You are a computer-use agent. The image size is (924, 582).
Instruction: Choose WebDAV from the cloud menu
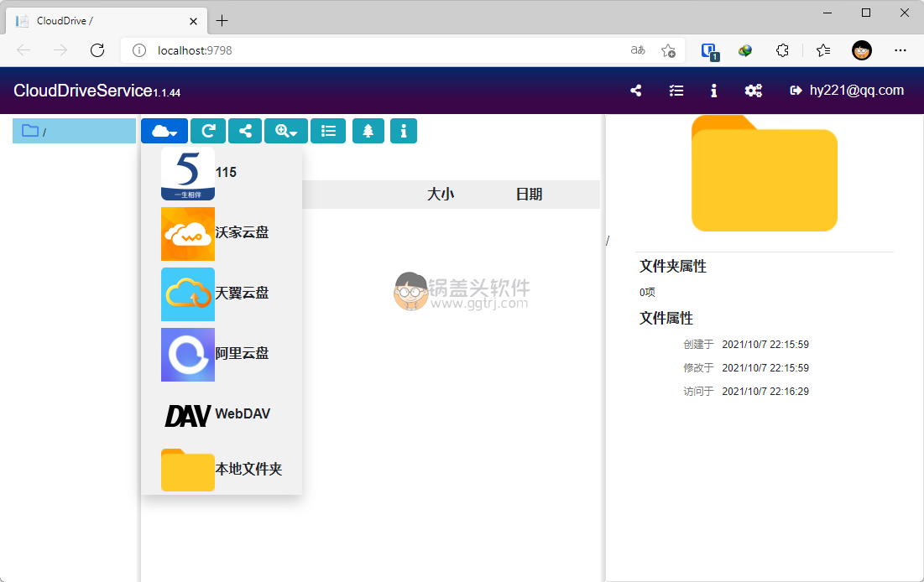pyautogui.click(x=222, y=414)
